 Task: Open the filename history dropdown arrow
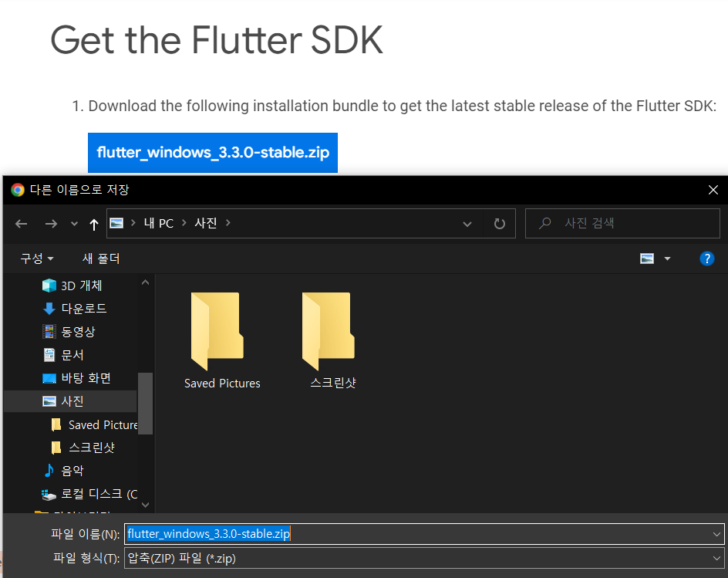716,534
